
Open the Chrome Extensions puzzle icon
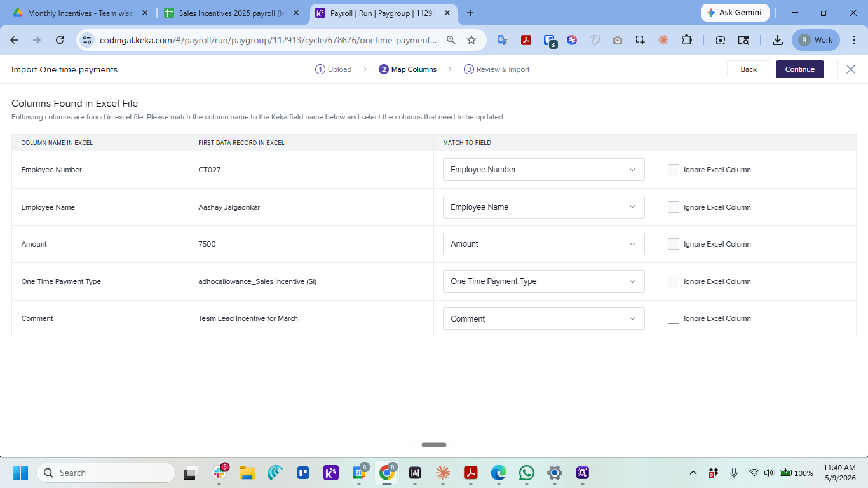click(x=686, y=40)
